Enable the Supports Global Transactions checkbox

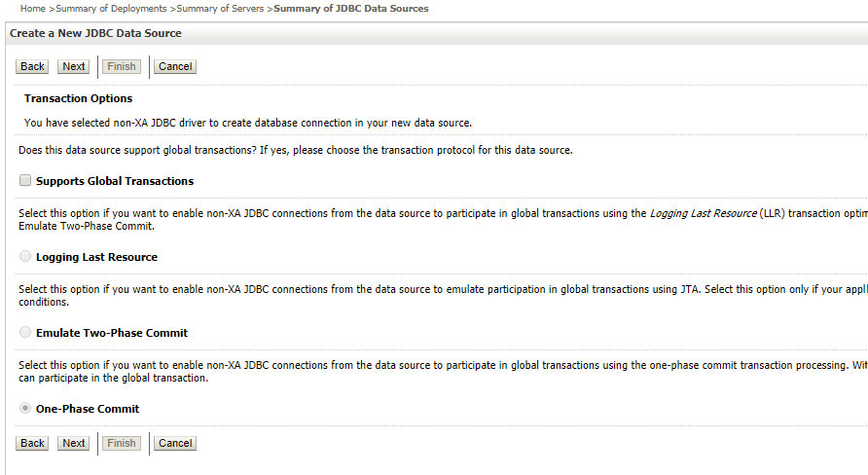click(x=25, y=181)
